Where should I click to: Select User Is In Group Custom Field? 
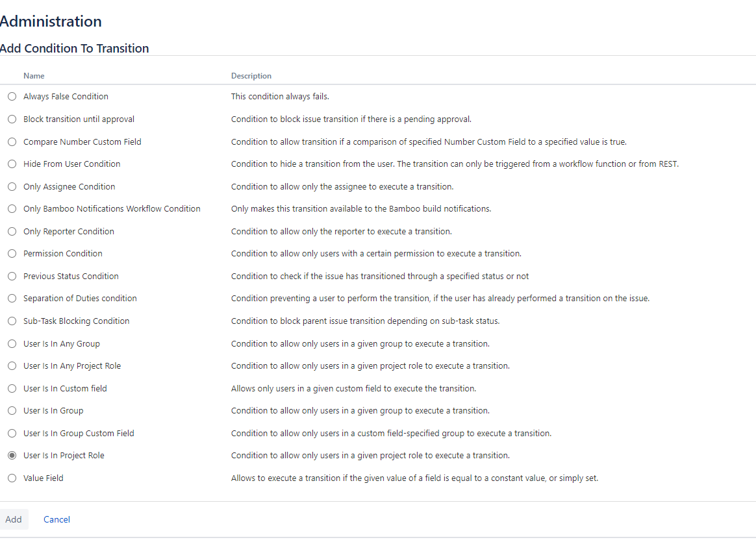(x=12, y=433)
